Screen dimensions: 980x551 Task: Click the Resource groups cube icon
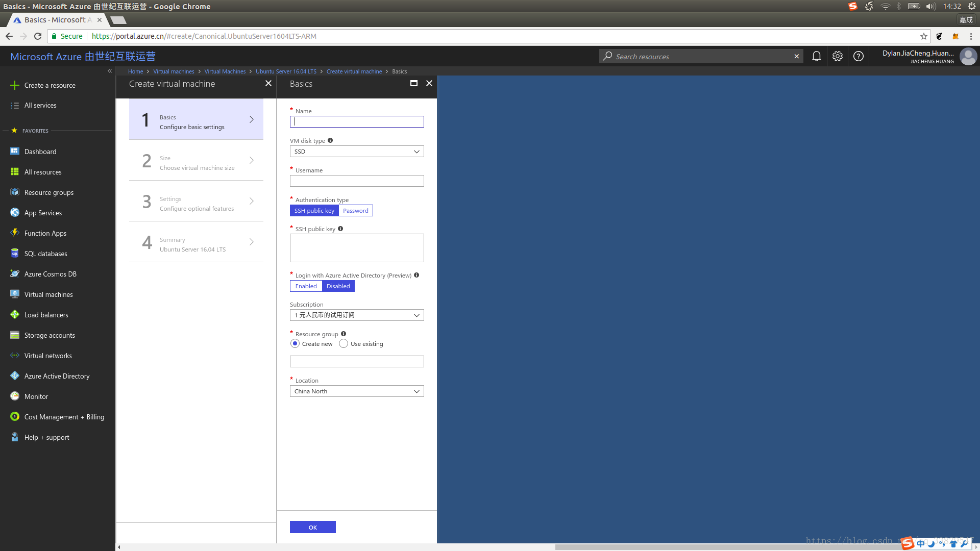coord(15,192)
